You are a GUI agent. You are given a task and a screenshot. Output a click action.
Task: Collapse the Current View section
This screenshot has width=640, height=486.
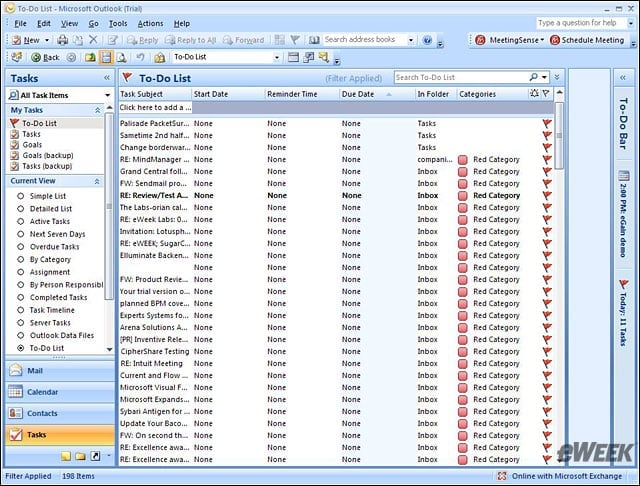click(97, 181)
